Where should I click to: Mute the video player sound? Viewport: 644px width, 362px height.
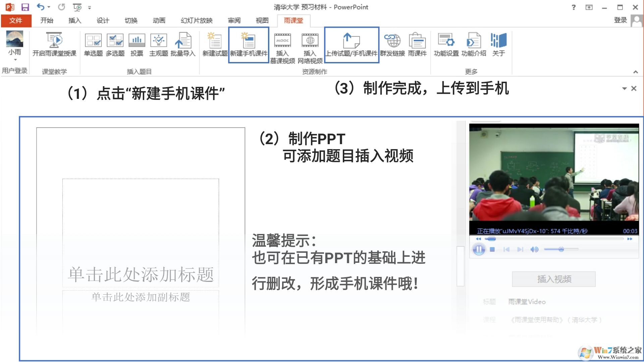tap(534, 249)
